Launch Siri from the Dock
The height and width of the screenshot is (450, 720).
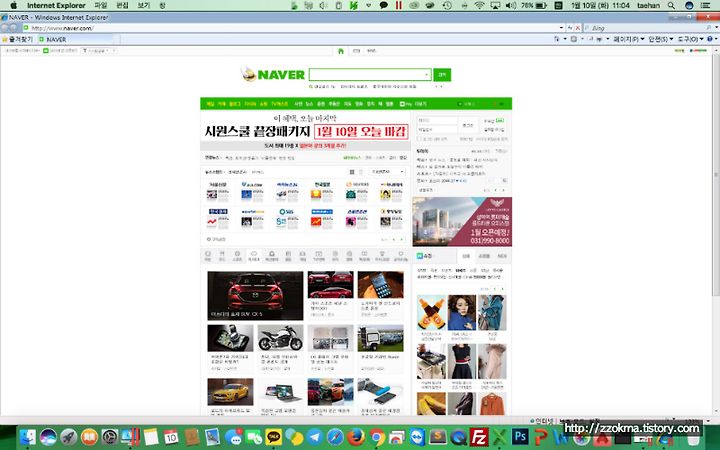coord(48,437)
